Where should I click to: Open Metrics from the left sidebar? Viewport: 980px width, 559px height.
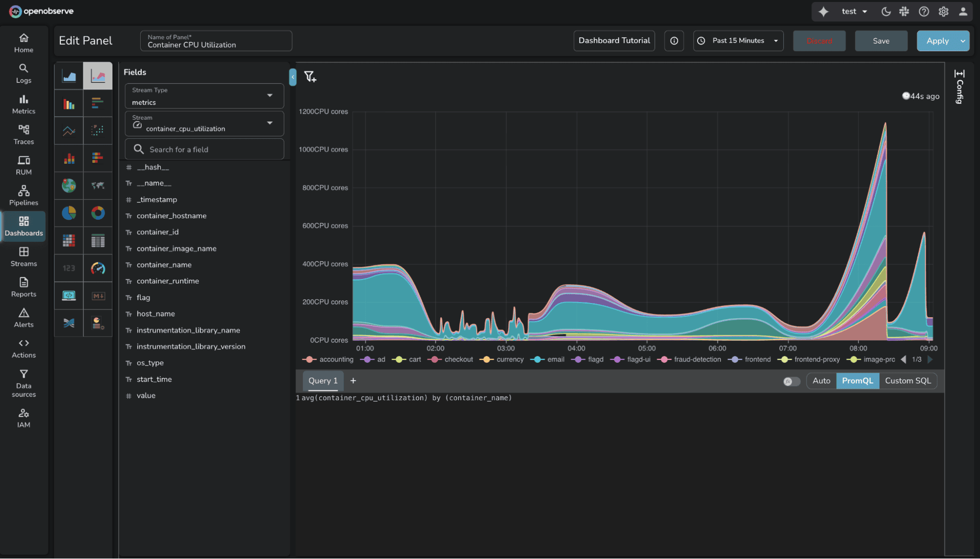[x=23, y=103]
